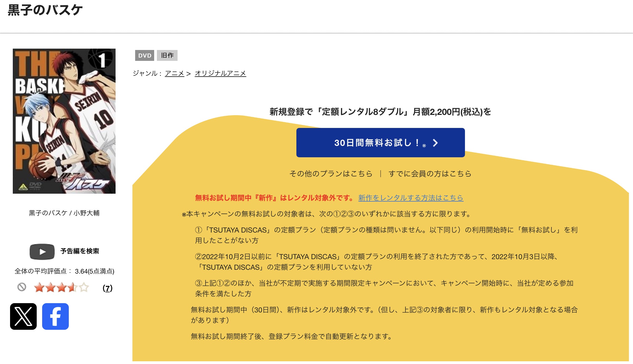This screenshot has width=633, height=364.
Task: Click the DVD cover thumbnail image
Action: click(64, 121)
